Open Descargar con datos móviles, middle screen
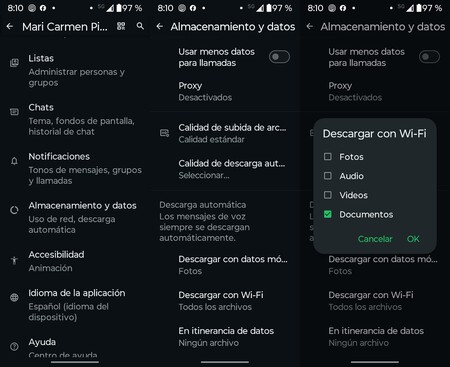 tap(225, 265)
